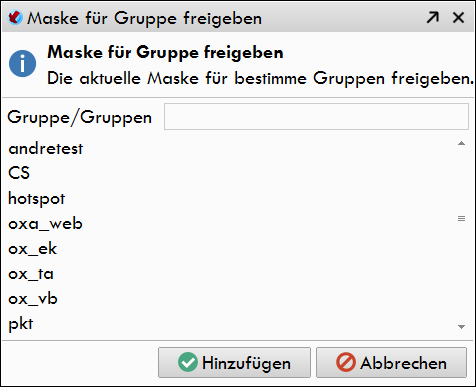Close the Maske für Gruppe freigeben dialog
The width and height of the screenshot is (476, 387).
click(458, 17)
